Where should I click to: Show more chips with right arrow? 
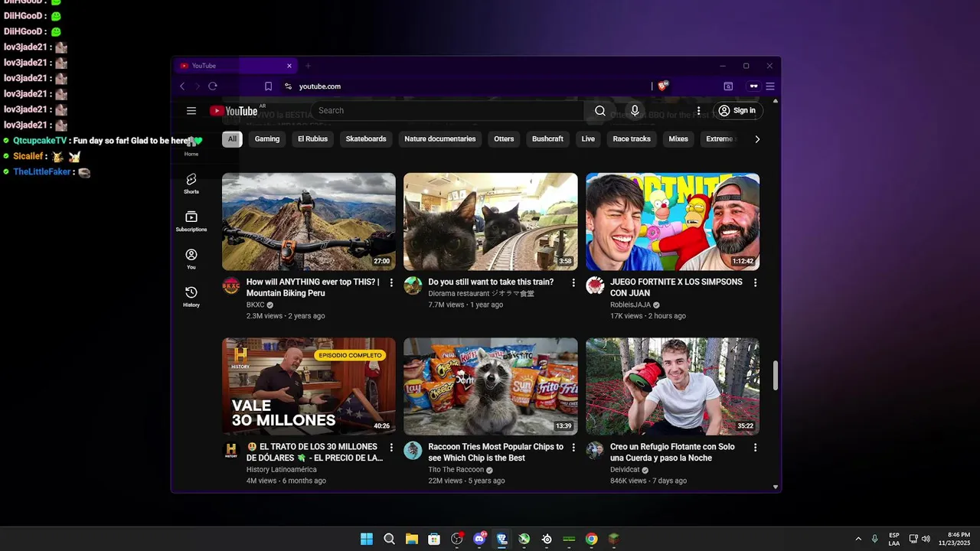[757, 139]
